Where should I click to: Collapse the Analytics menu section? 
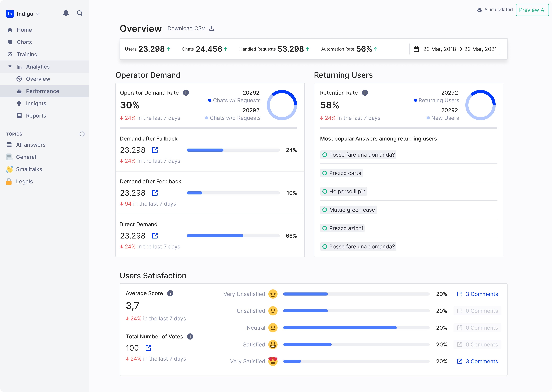pos(10,67)
